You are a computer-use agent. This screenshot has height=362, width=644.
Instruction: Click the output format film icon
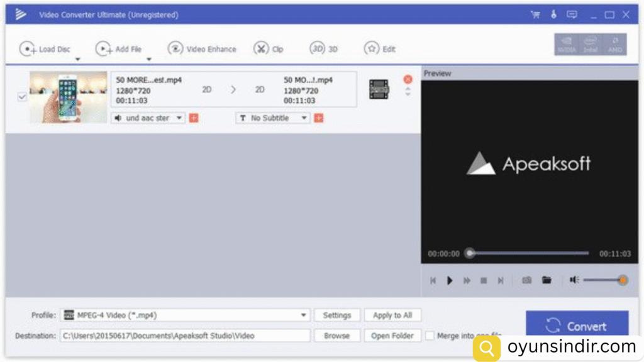tap(379, 89)
